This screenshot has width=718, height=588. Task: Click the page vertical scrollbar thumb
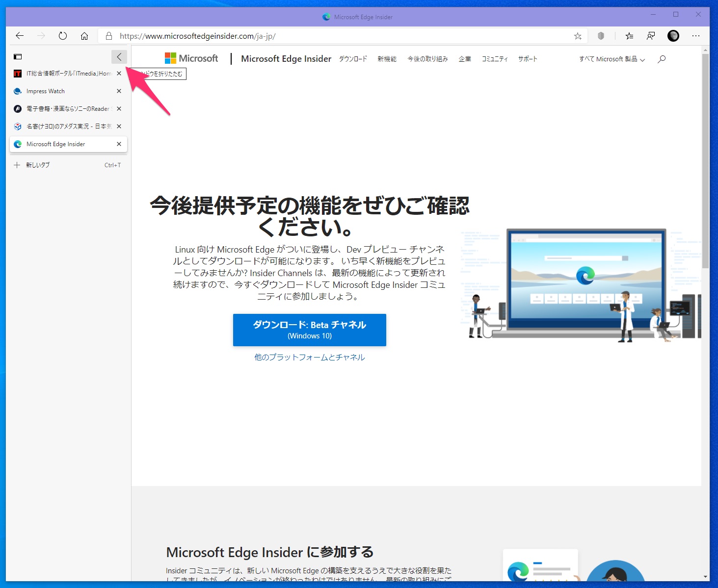coord(705,161)
